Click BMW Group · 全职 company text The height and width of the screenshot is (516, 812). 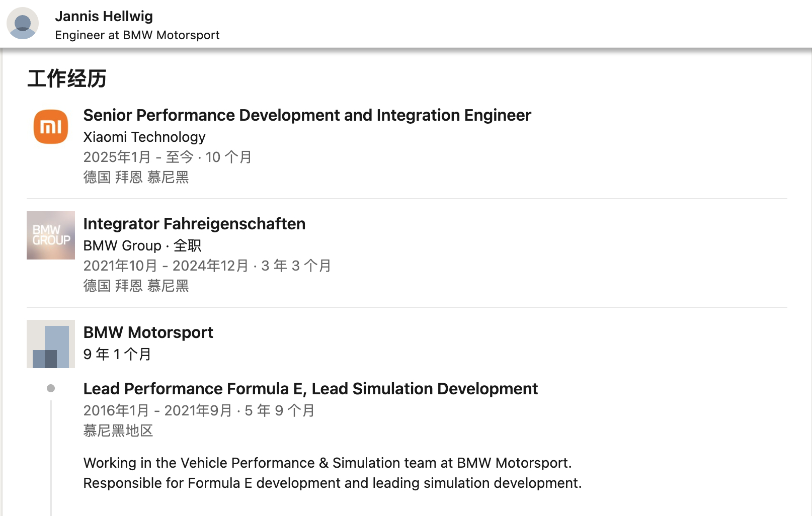(x=142, y=245)
